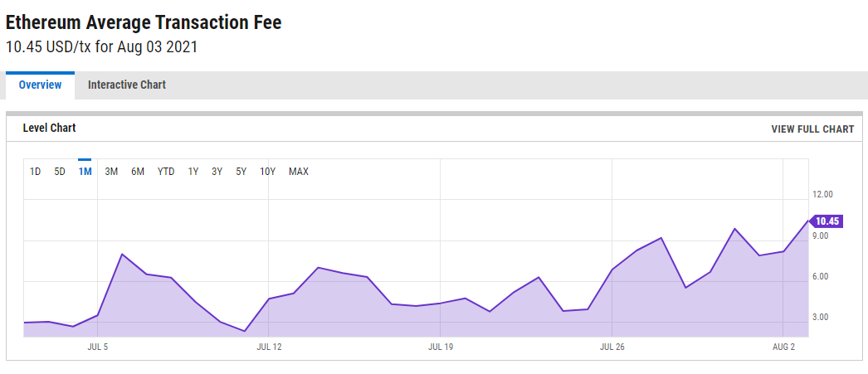This screenshot has width=868, height=374.
Task: Choose the 6M time range
Action: (138, 172)
